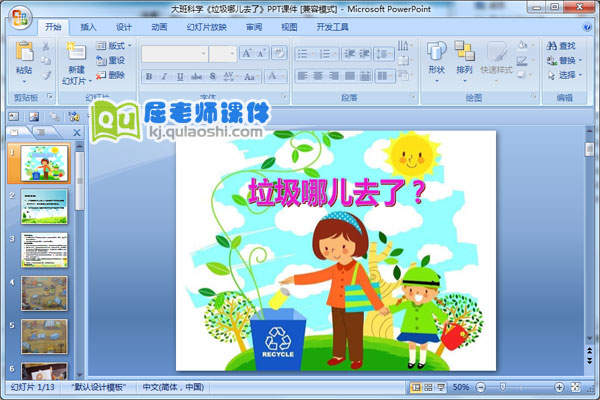The width and height of the screenshot is (600, 400).
Task: Switch to the Slide Show tab
Action: coord(207,27)
